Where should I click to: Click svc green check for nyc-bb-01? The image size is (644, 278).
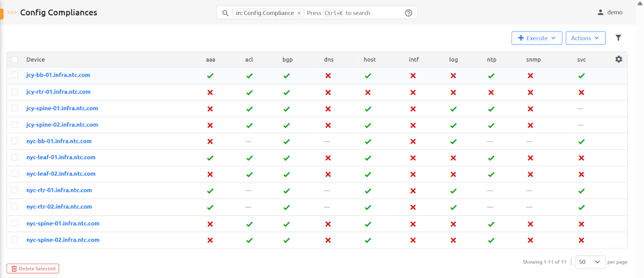pos(581,142)
